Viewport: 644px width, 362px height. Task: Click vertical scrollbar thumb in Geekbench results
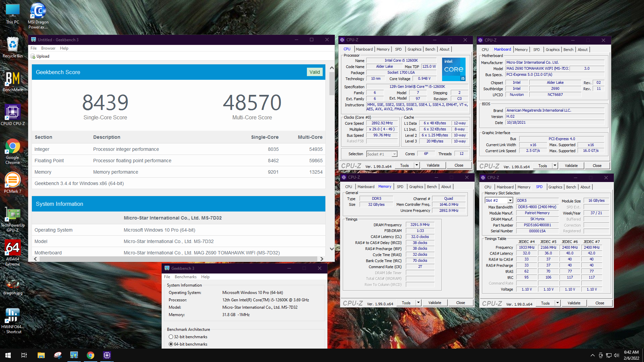(x=331, y=84)
